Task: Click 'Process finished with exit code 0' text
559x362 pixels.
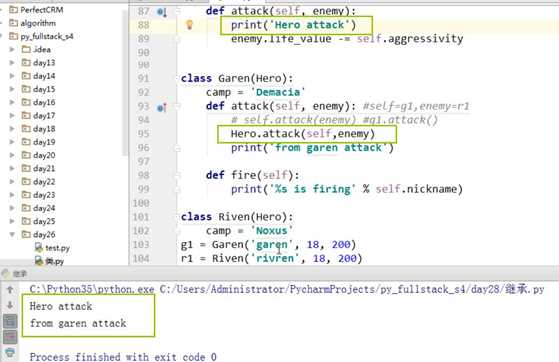Action: 123,357
